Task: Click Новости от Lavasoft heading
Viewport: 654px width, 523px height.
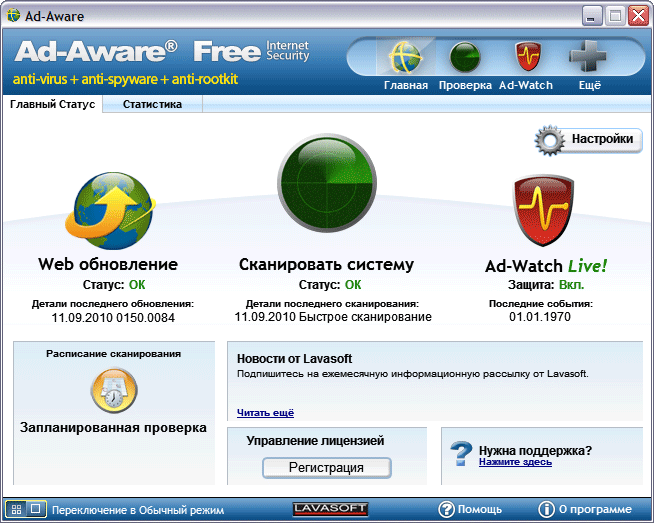Action: 294,359
